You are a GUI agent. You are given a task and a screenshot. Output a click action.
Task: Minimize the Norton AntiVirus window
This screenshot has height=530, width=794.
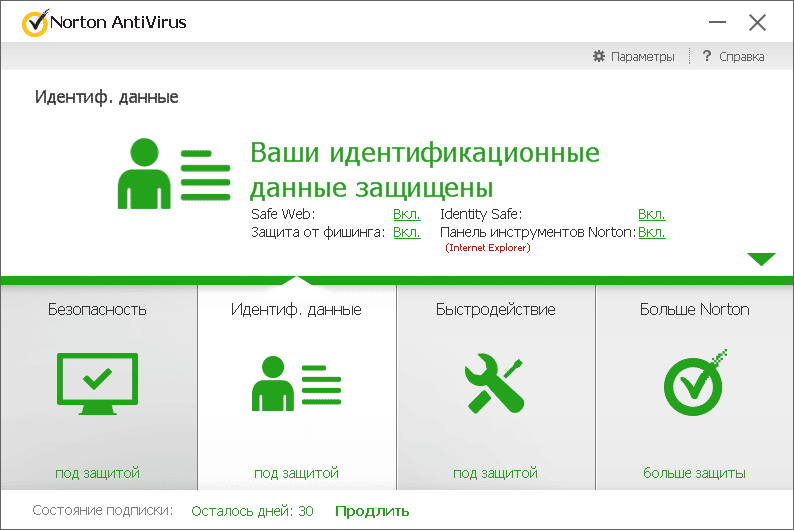pos(717,22)
